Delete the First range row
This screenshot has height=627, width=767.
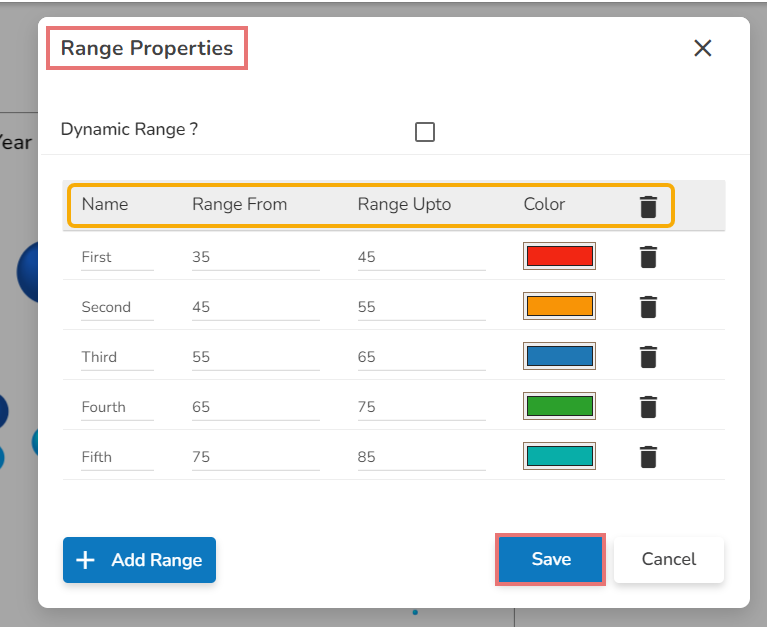(x=648, y=257)
